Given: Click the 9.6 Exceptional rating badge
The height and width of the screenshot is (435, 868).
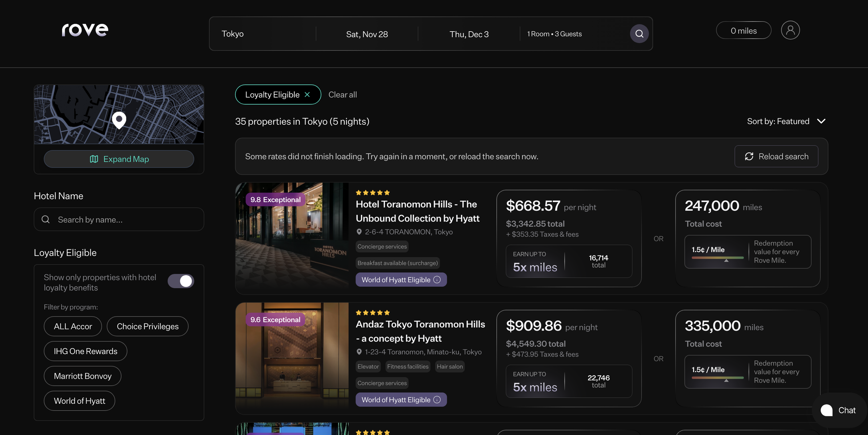Looking at the screenshot, I should [275, 320].
